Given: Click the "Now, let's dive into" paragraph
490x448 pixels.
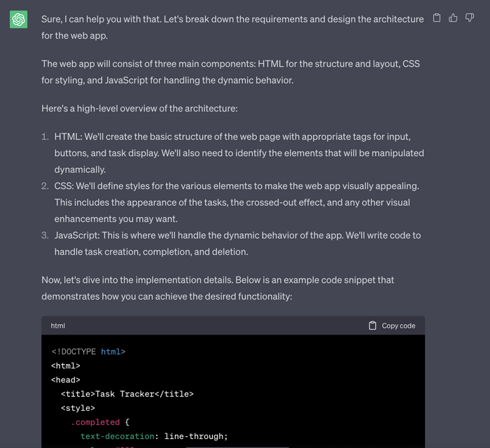Looking at the screenshot, I should click(217, 288).
